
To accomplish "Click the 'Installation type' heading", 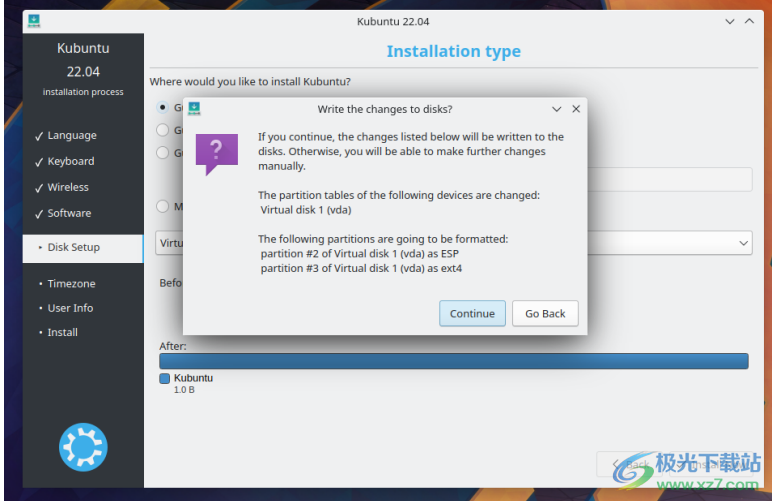I will point(453,51).
